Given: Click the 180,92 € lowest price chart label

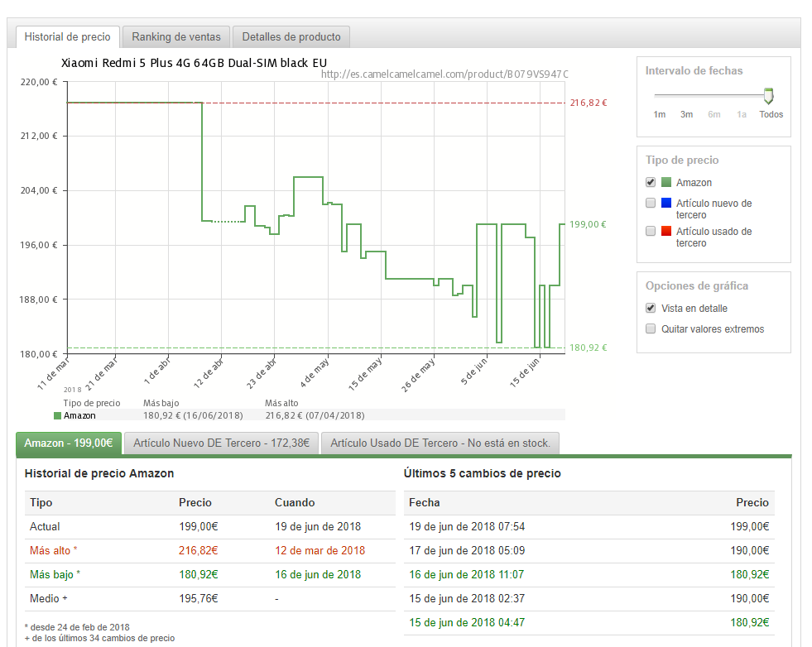Looking at the screenshot, I should [589, 347].
